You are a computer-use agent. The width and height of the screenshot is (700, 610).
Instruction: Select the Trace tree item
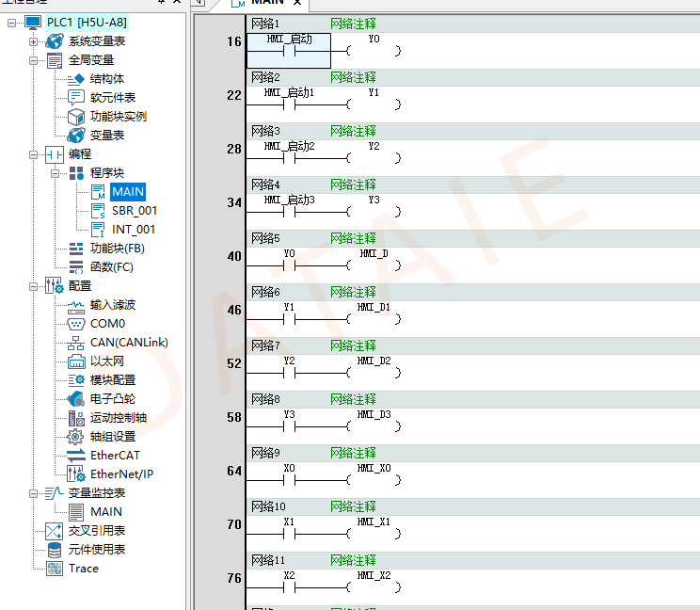(x=84, y=569)
